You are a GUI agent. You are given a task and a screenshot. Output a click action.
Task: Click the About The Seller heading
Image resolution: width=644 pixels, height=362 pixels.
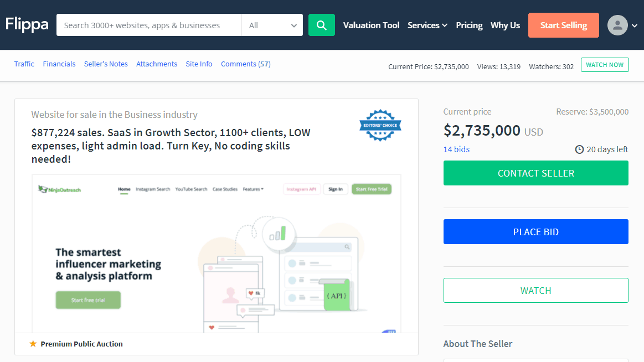tap(478, 344)
